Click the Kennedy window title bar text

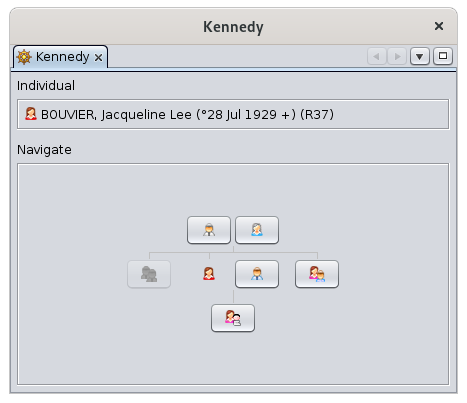click(x=233, y=27)
